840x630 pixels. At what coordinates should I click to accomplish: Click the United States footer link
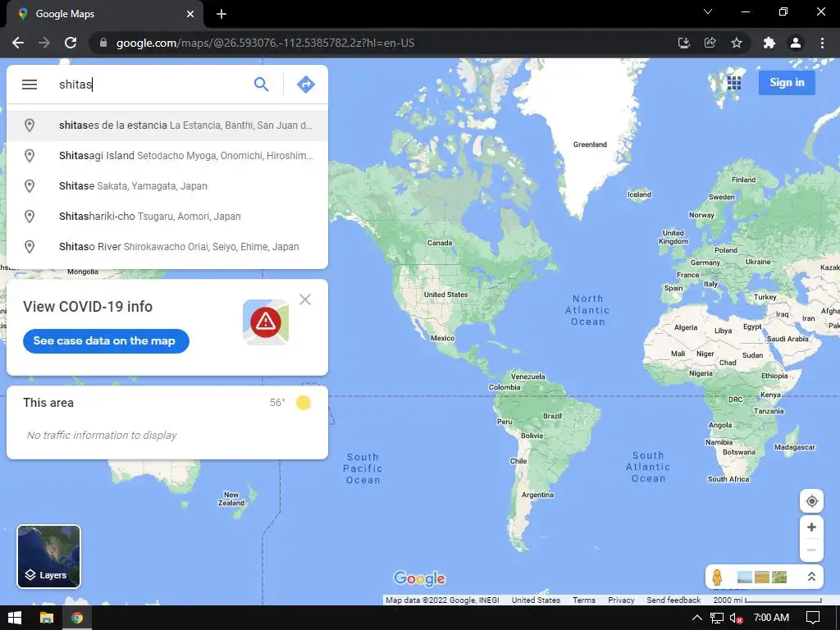click(536, 600)
